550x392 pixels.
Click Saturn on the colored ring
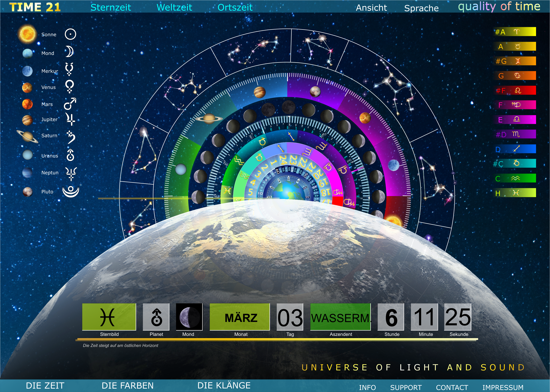pyautogui.click(x=209, y=119)
